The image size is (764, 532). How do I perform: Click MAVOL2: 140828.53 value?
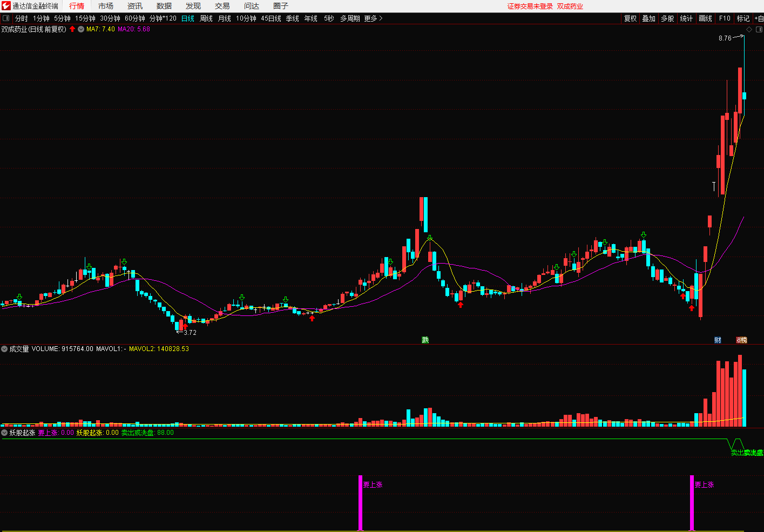coord(159,349)
